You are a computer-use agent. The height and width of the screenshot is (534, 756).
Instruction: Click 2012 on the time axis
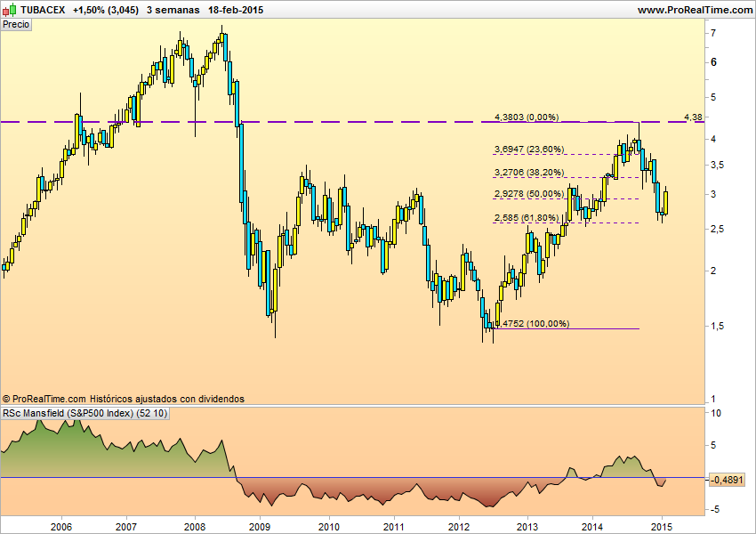458,525
